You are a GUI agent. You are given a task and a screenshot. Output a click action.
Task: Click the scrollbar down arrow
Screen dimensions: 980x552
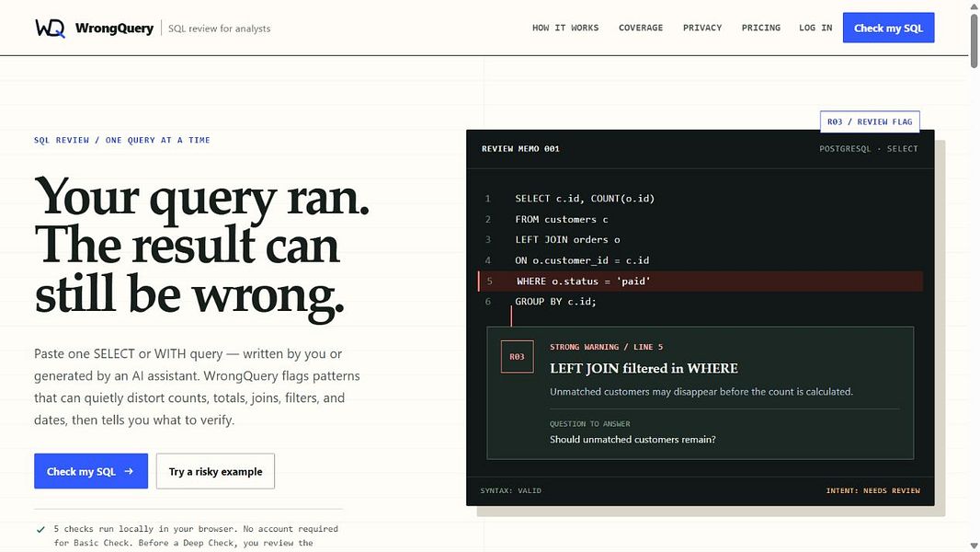point(974,546)
